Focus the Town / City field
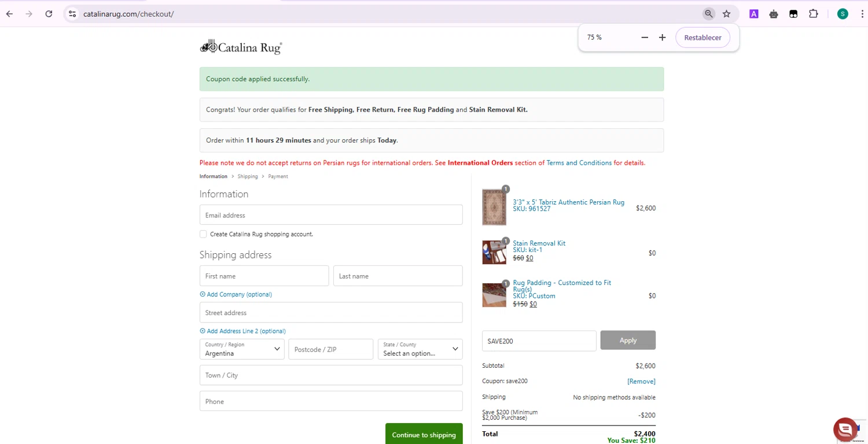868x444 pixels. coord(331,375)
